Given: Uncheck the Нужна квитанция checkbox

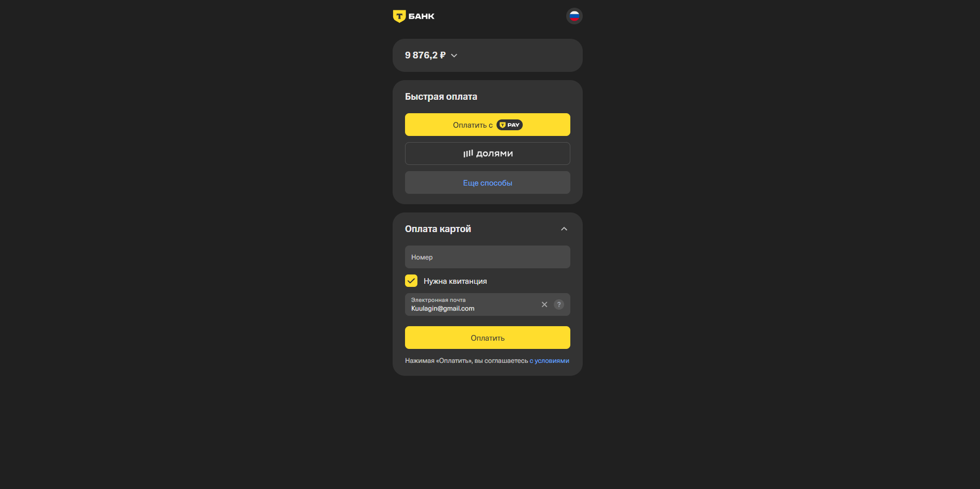Looking at the screenshot, I should click(411, 281).
